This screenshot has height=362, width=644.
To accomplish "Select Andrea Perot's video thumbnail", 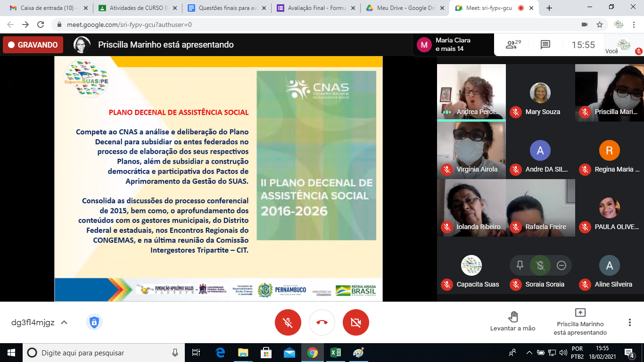I will [x=471, y=92].
